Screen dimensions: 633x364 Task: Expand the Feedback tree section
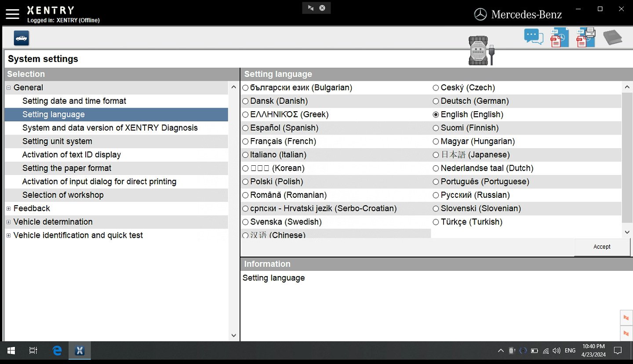(x=8, y=208)
